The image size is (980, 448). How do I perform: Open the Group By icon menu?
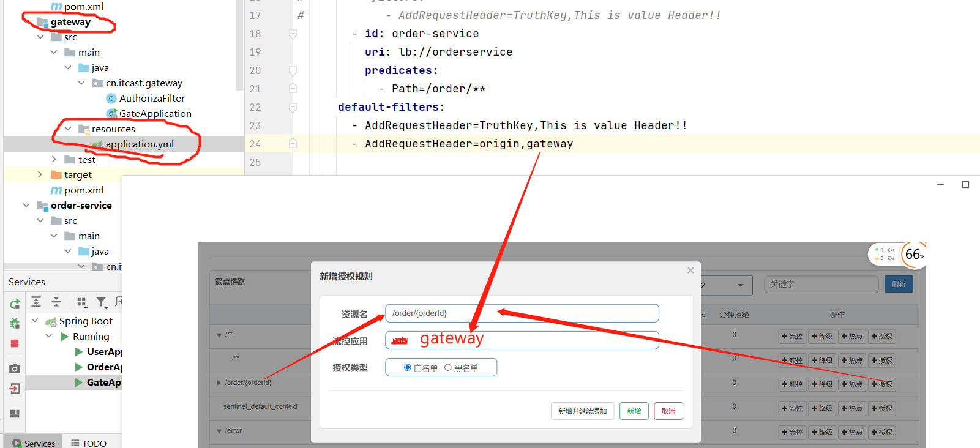pos(82,302)
